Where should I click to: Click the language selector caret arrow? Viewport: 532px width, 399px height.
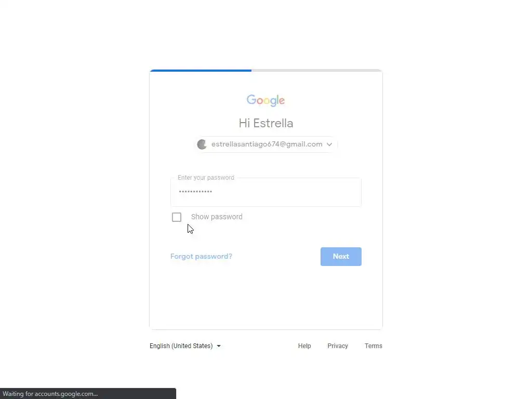[x=219, y=346]
